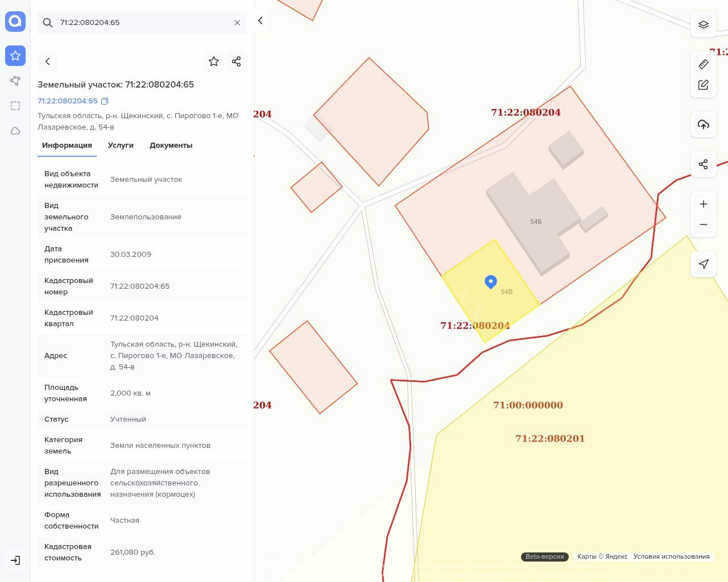The image size is (728, 582).
Task: Open the map layers panel
Action: 704,24
